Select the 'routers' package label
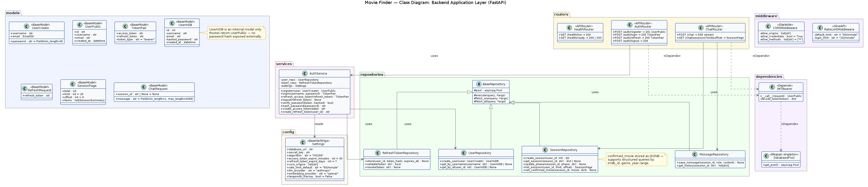 pos(561,14)
